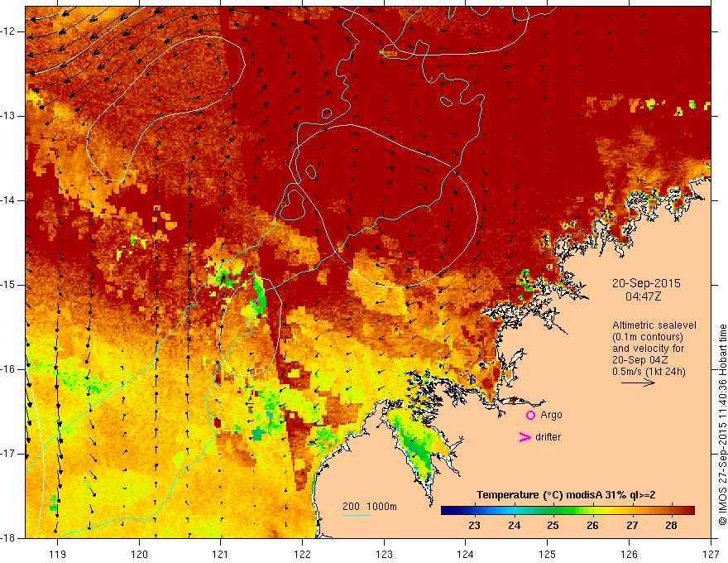Click the longitude axis label '119'
Screen dimensions: 728x563
coord(58,554)
